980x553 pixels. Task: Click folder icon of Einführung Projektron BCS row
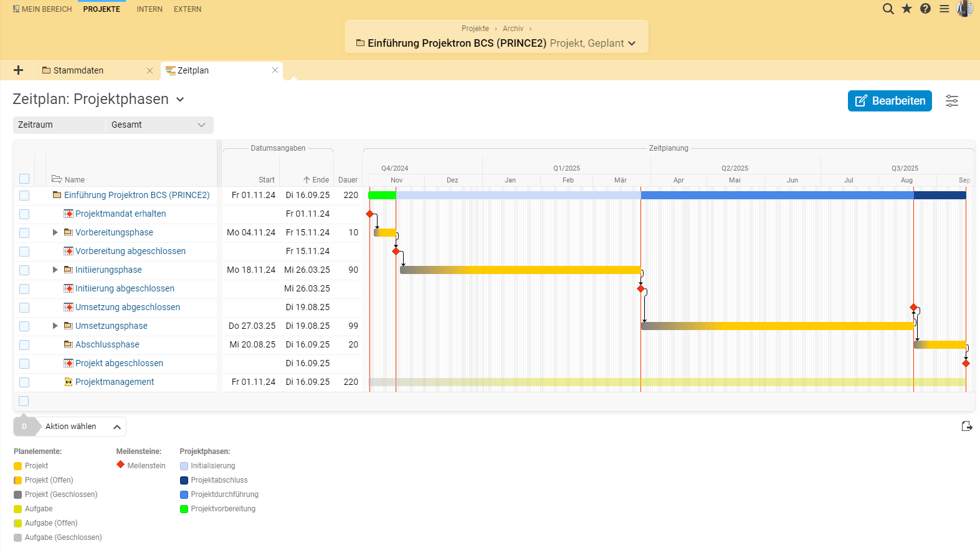[x=57, y=195]
